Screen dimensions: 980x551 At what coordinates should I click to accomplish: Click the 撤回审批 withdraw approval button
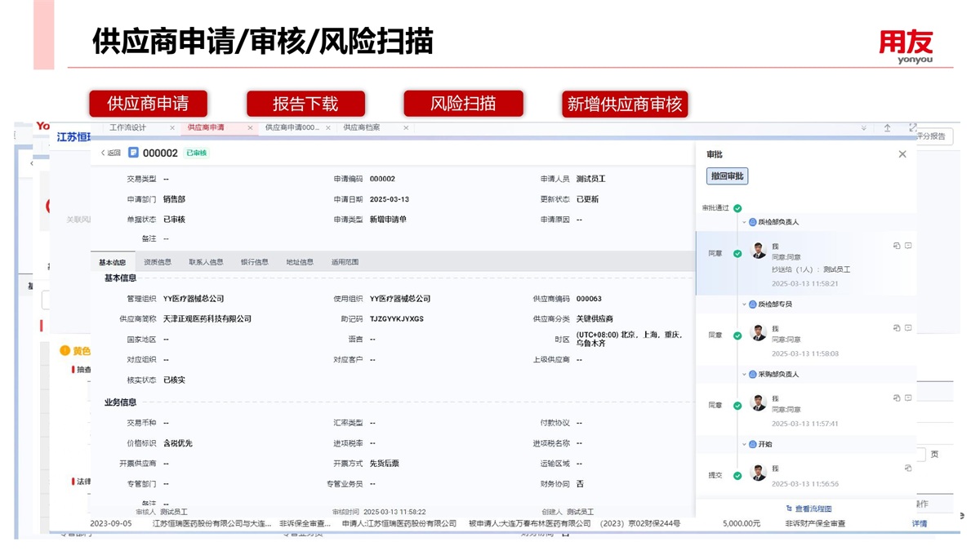727,176
